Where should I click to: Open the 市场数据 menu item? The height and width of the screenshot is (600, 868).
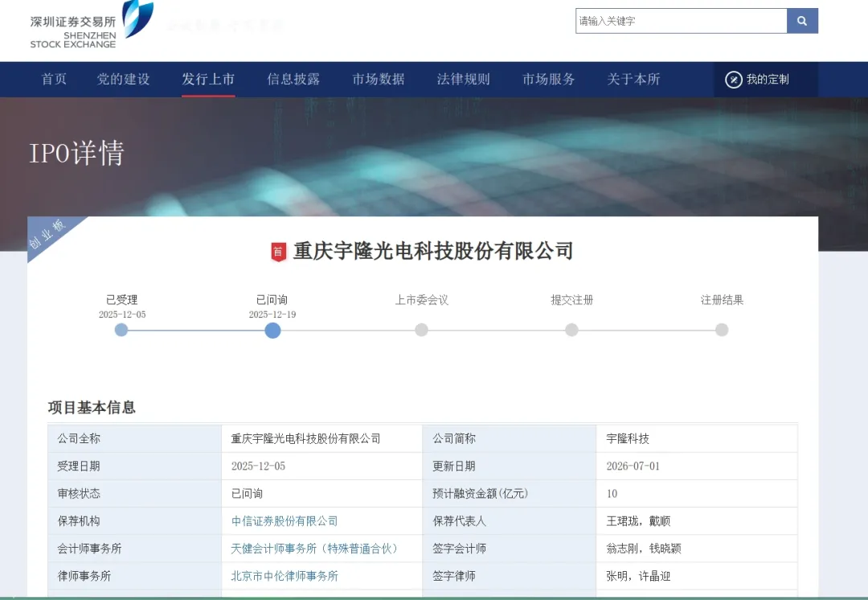click(x=379, y=80)
